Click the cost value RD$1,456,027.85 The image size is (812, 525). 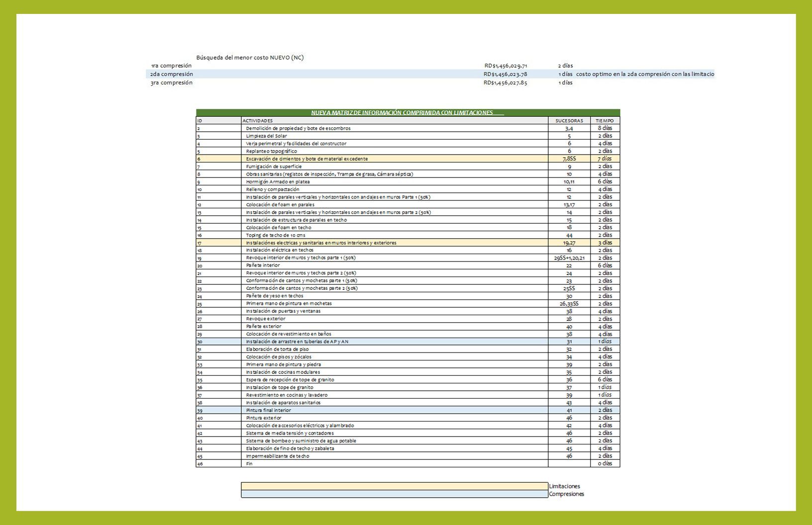[x=506, y=83]
